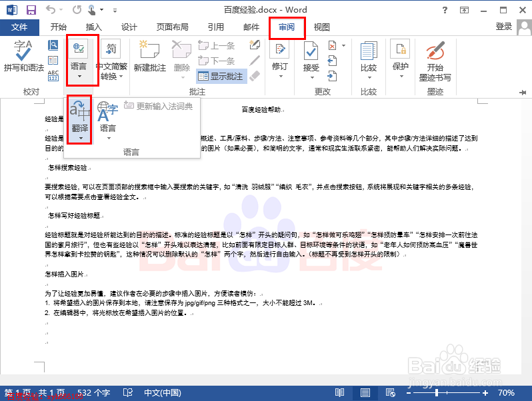Switch to print layout view icon
The width and height of the screenshot is (532, 401).
tap(365, 393)
